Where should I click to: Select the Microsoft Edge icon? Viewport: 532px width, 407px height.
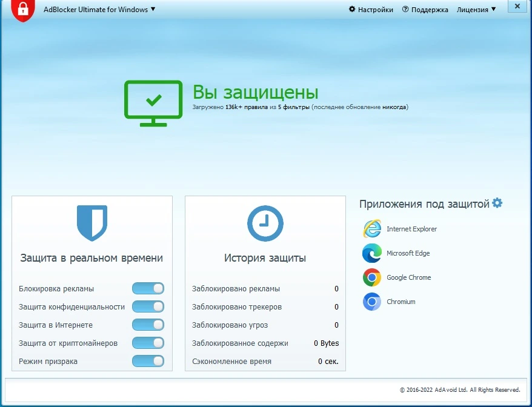pos(372,253)
